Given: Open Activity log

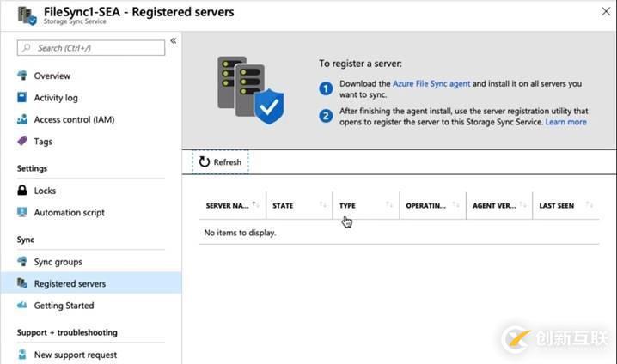Looking at the screenshot, I should (56, 98).
